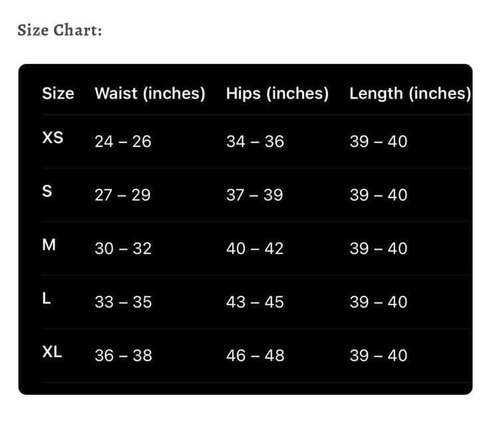Select the Length (inches) column header
491x448 pixels.
[410, 93]
